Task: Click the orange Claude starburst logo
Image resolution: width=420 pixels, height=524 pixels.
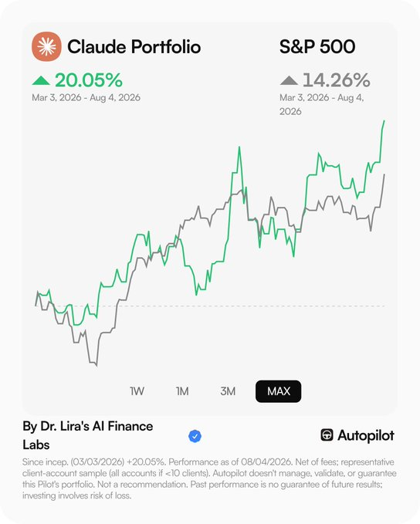Action: [x=46, y=46]
